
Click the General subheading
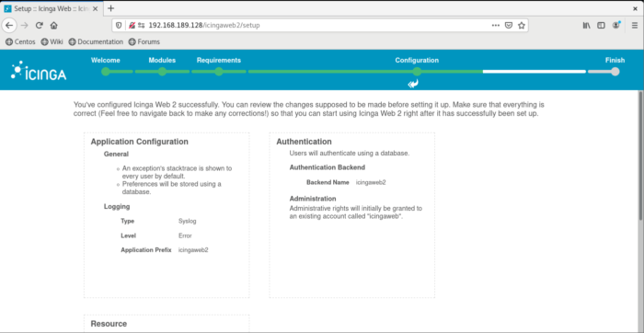[x=116, y=154]
